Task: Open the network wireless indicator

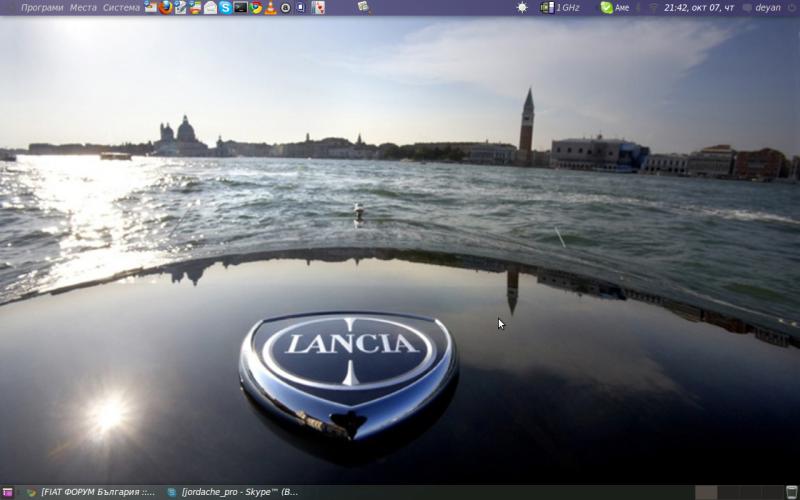Action: point(653,7)
